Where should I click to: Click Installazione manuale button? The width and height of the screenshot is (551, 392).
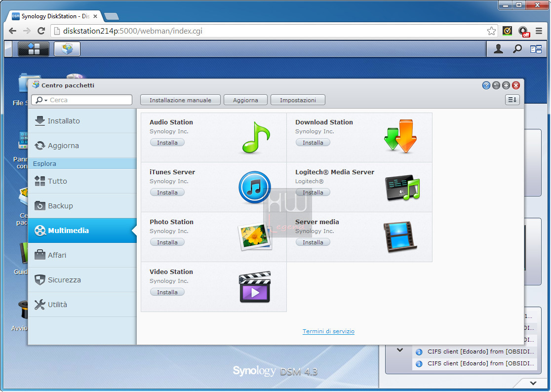[180, 100]
